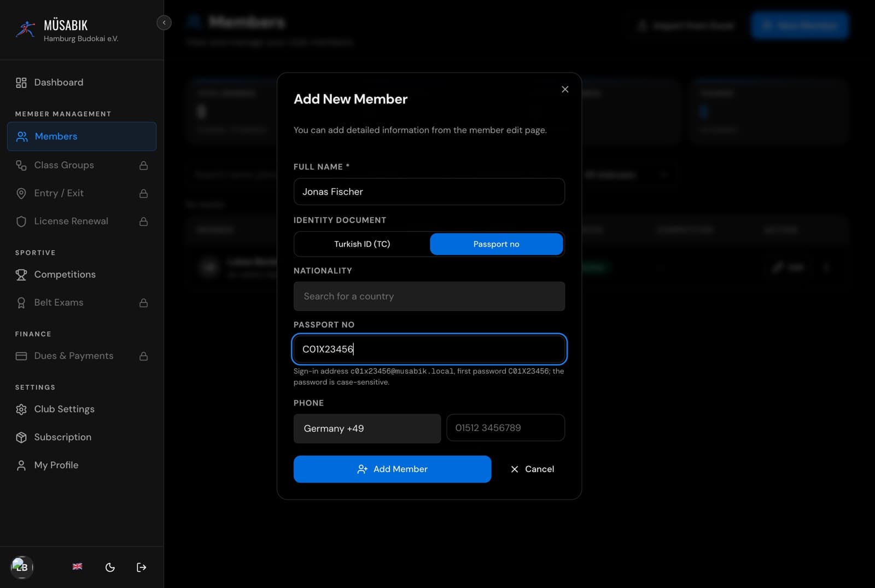The height and width of the screenshot is (588, 875).
Task: Click the Belt Exams award icon
Action: tap(21, 302)
